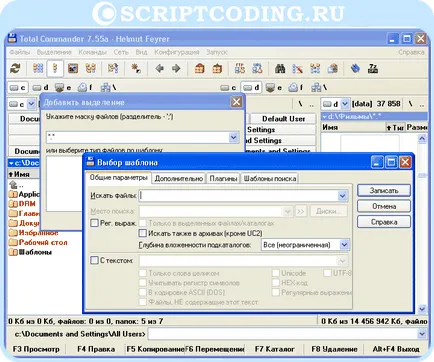Select drive c in left drive bar

(18, 88)
